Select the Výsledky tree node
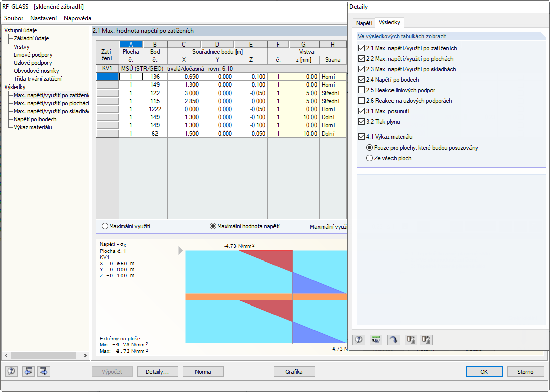 click(x=15, y=86)
